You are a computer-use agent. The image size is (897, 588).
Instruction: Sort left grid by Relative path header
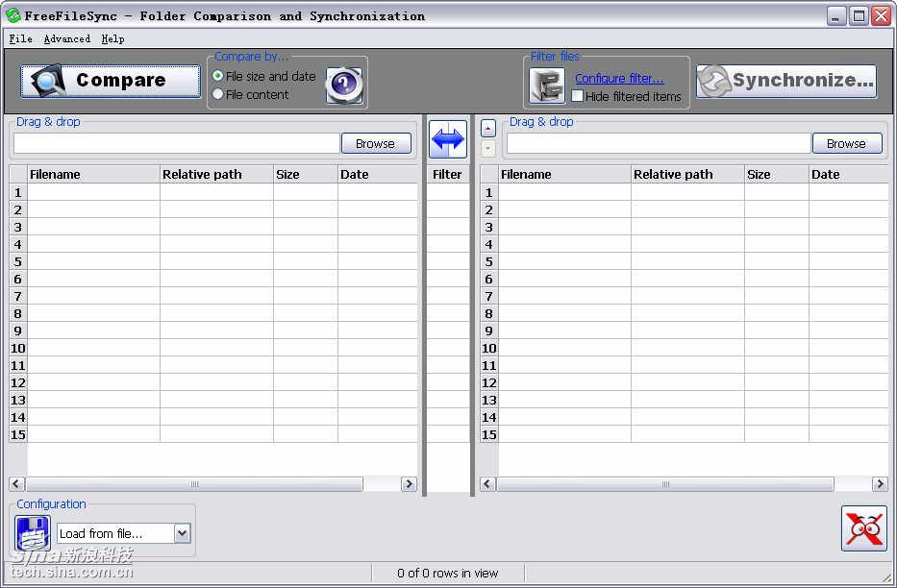(217, 174)
